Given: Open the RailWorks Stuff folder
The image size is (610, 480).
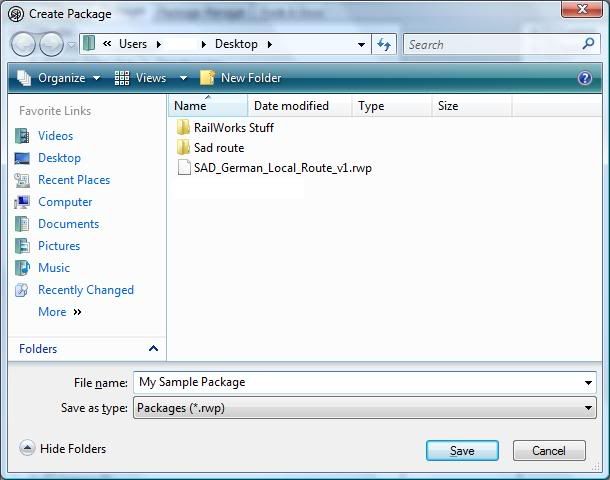Looking at the screenshot, I should (233, 128).
